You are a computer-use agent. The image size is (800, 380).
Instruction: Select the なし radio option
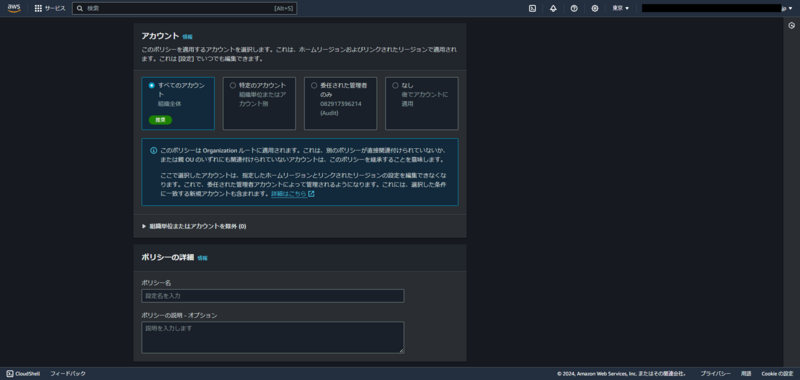395,86
